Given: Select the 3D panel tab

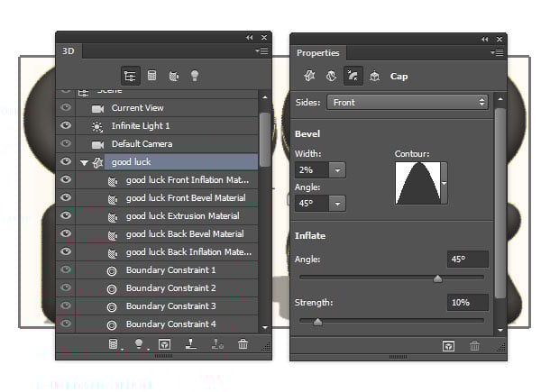Looking at the screenshot, I should click(x=69, y=51).
